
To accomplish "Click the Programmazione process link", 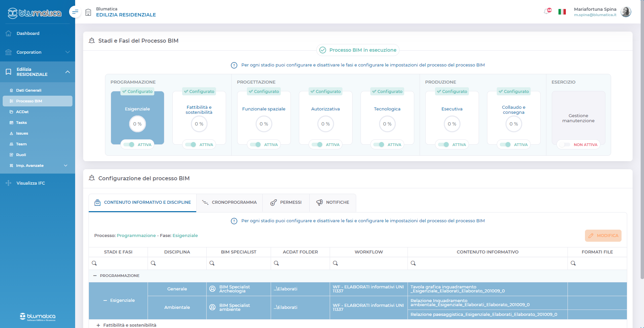I will pyautogui.click(x=136, y=236).
